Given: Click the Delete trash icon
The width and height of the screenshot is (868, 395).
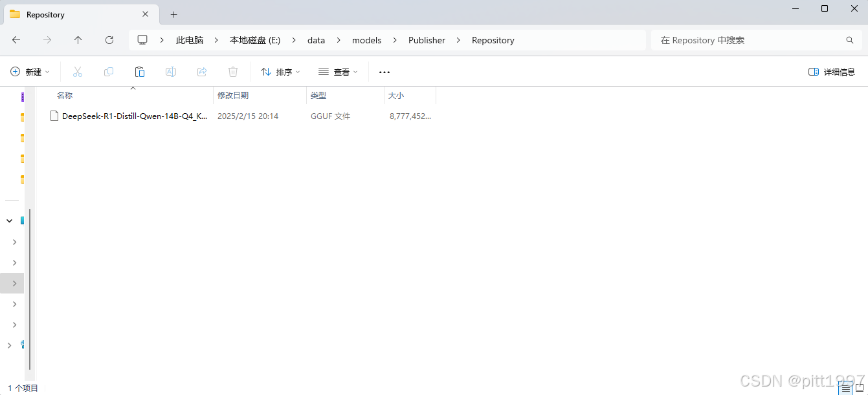Looking at the screenshot, I should point(233,72).
